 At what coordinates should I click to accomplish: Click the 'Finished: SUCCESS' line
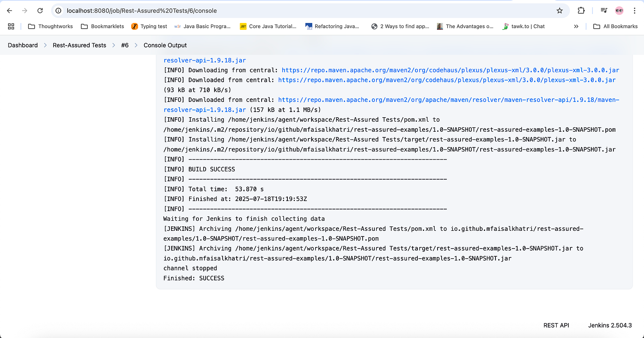[194, 278]
